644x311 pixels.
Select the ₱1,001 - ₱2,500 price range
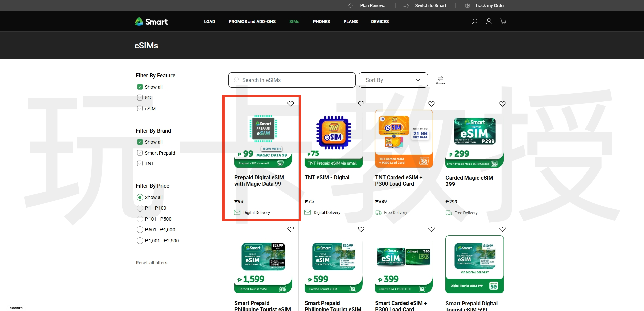[140, 241]
